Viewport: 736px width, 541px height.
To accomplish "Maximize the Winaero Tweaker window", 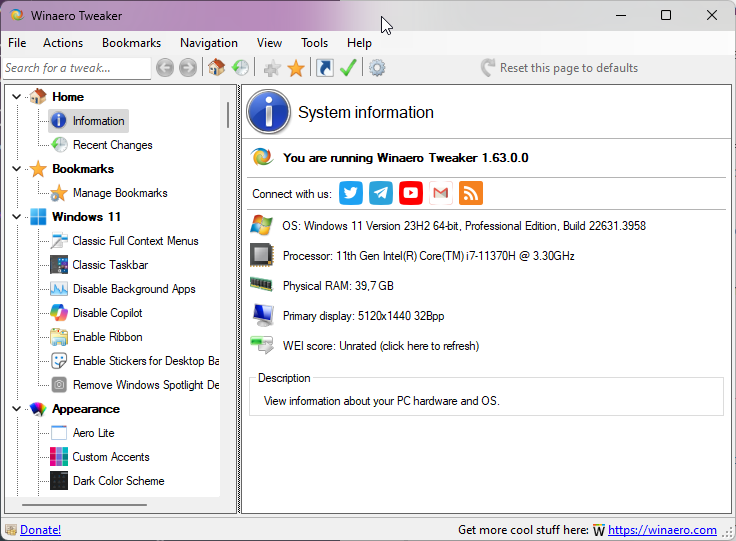I will click(666, 15).
